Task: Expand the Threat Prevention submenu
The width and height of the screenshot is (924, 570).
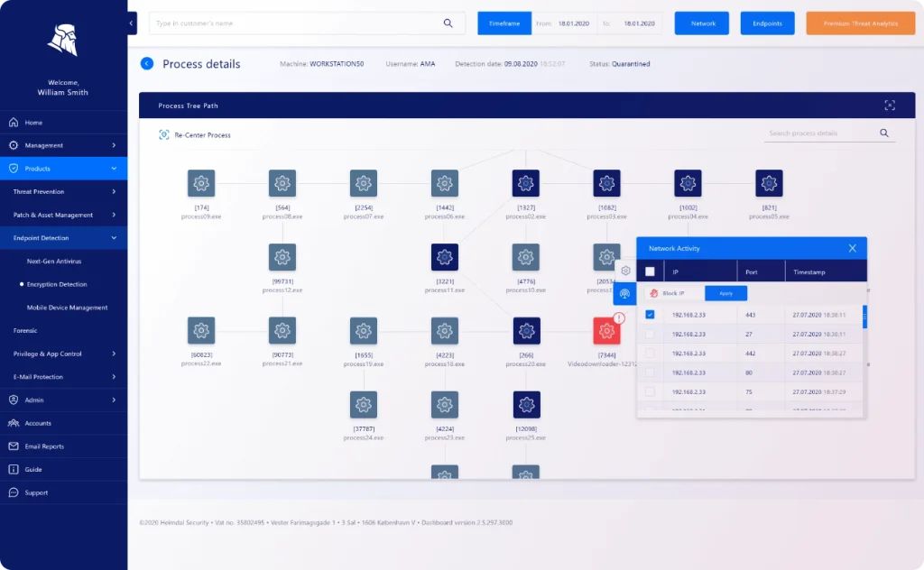Action: (x=63, y=191)
